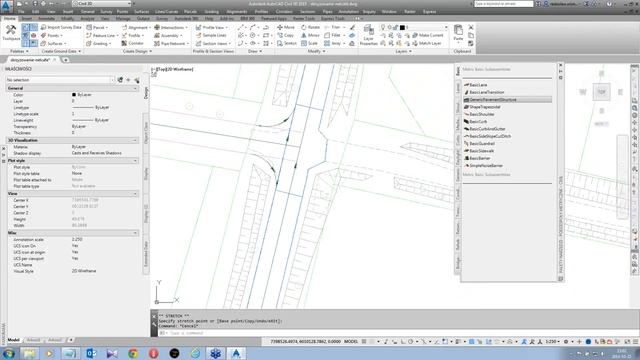Click Make Current layer button
This screenshot has height=360, width=640.
click(428, 36)
